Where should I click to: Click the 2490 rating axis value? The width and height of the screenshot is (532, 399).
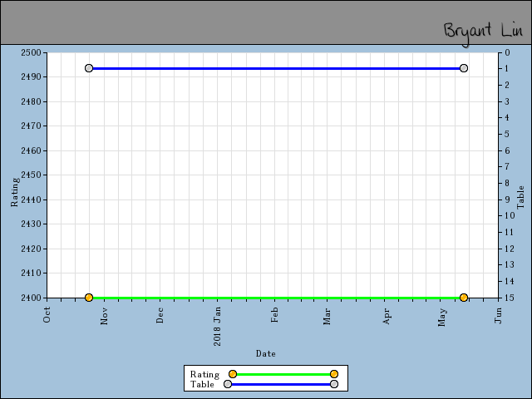click(x=31, y=77)
